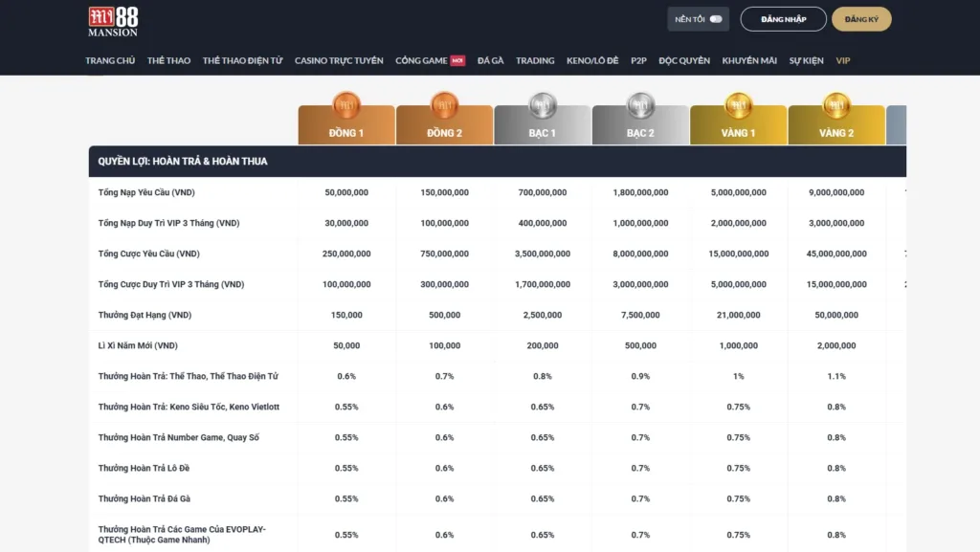Click the Đồng 2 bronze medal icon

(x=444, y=103)
